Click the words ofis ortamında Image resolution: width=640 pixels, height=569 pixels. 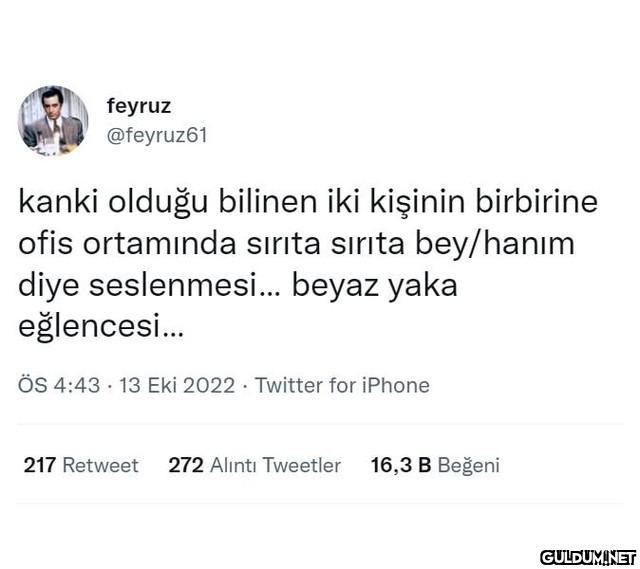click(x=127, y=244)
